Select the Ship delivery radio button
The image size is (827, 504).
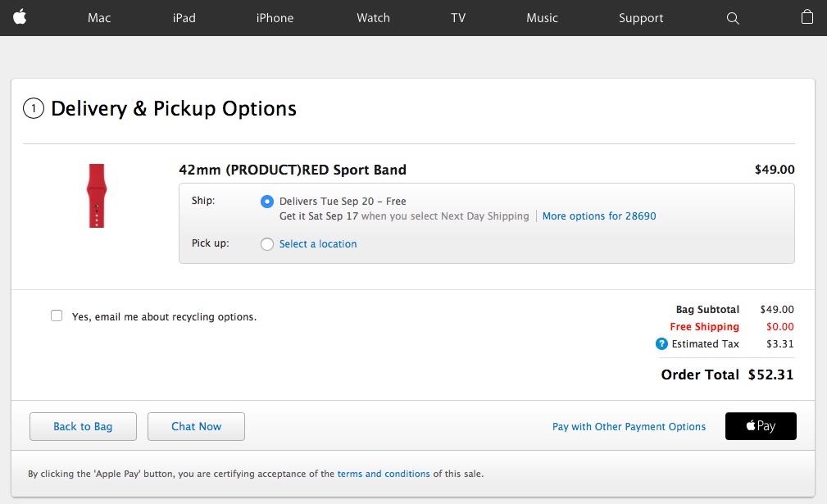[267, 202]
